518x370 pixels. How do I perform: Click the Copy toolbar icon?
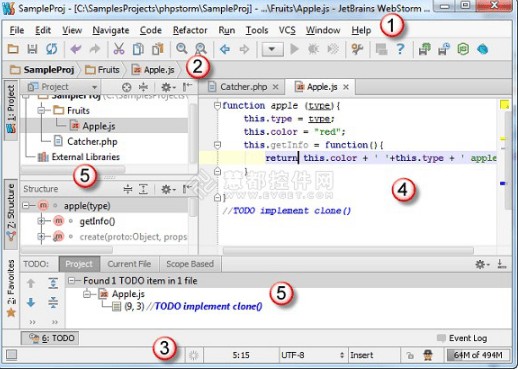pos(138,49)
